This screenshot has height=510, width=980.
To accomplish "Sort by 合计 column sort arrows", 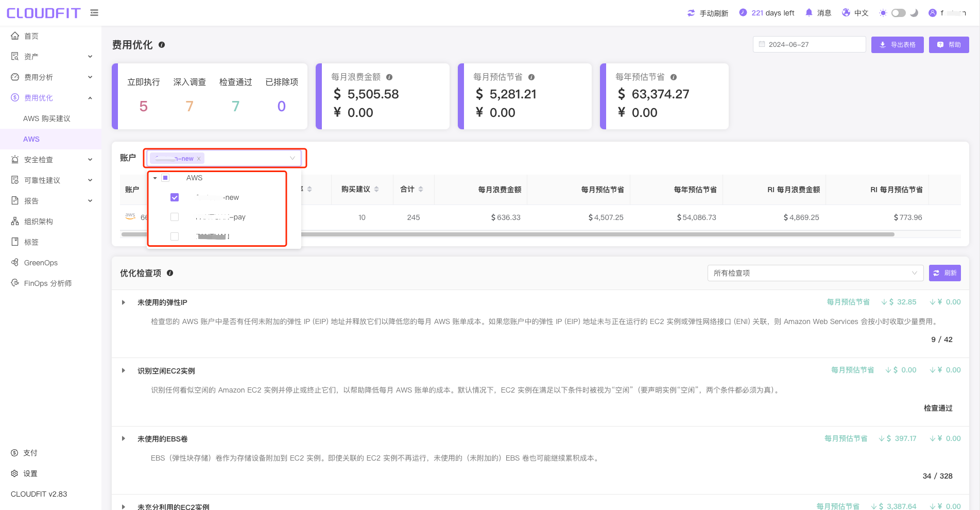I will point(421,190).
